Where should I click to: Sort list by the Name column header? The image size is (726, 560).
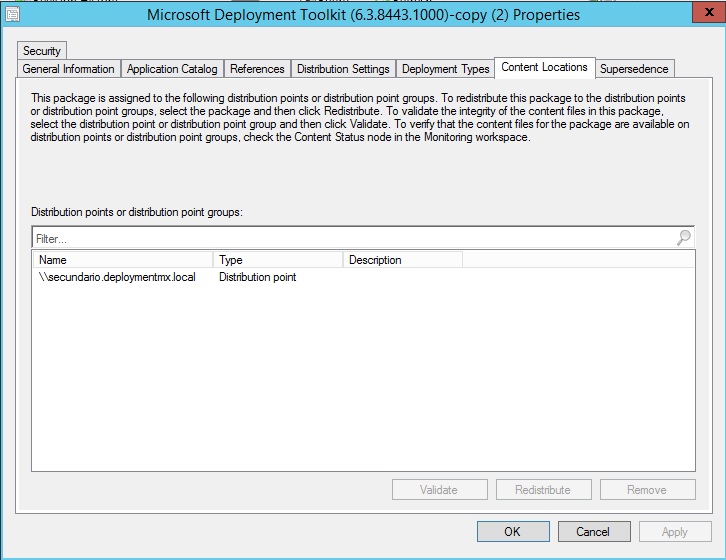pos(122,260)
